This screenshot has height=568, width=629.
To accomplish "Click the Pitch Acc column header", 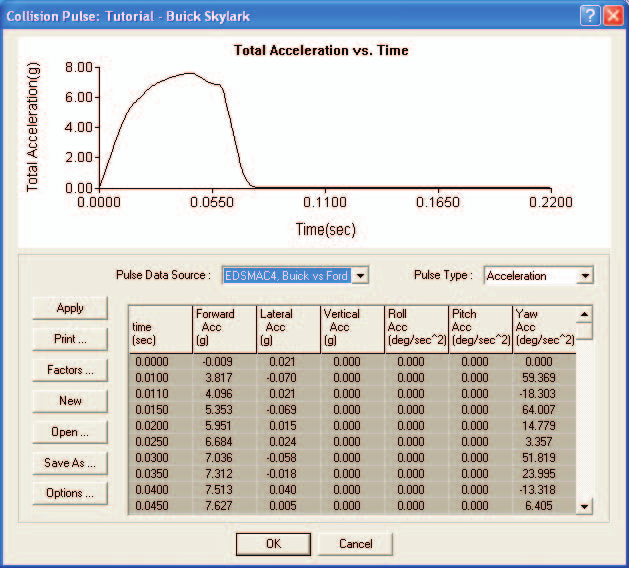I will point(481,330).
